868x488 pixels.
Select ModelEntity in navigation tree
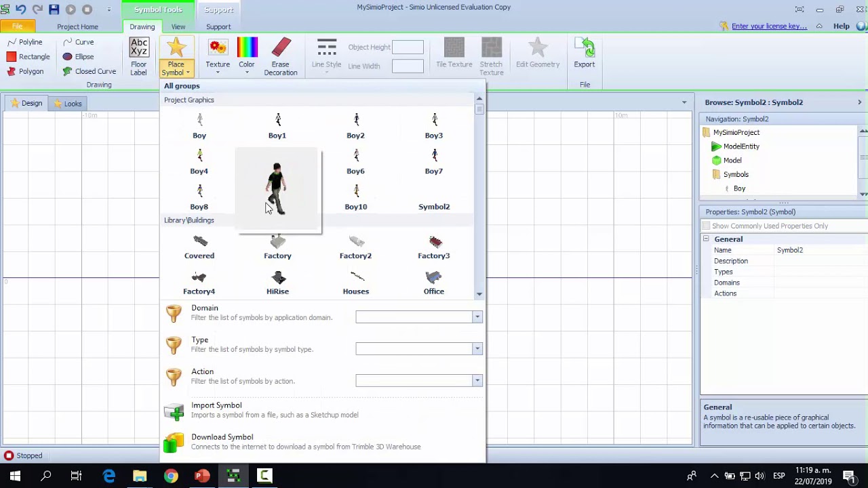pyautogui.click(x=741, y=146)
